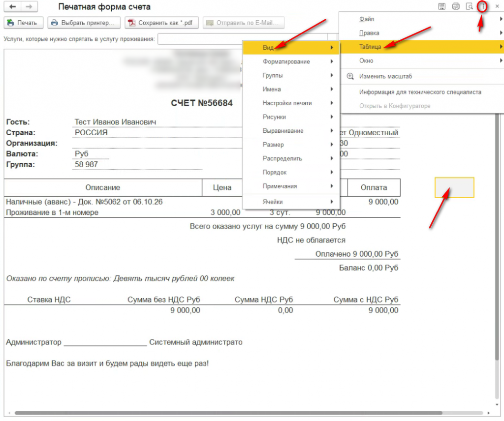504x421 pixels.
Task: Expand arrow next to Ячейки
Action: 332,202
